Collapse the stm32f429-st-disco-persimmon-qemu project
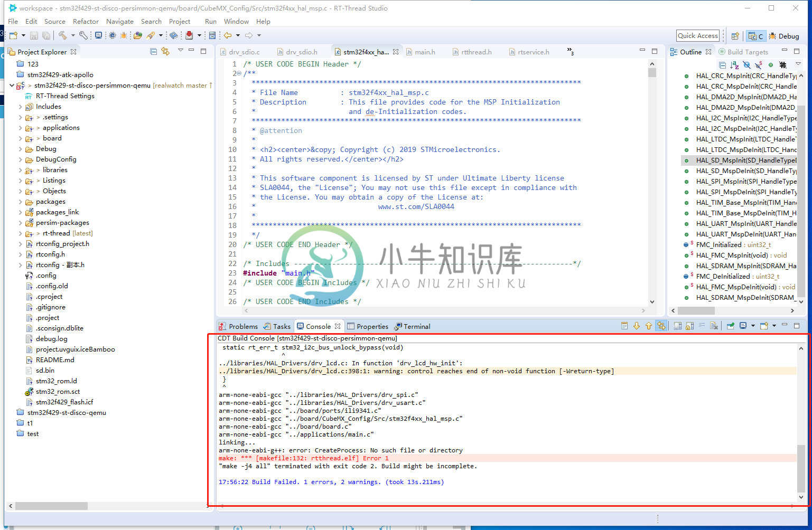The image size is (812, 530). pos(12,85)
